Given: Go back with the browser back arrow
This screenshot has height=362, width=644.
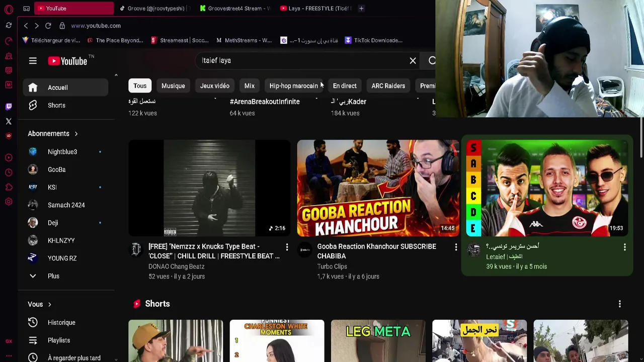Looking at the screenshot, I should (x=26, y=26).
